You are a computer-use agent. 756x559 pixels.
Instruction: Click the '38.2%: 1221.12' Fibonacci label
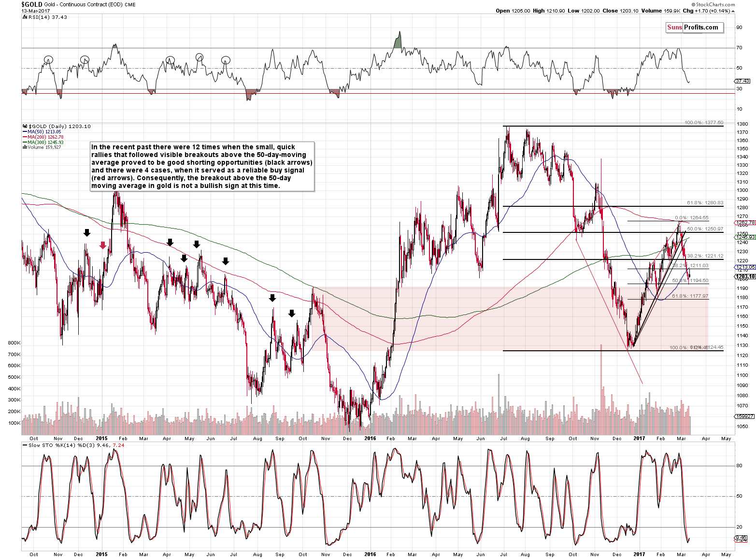(705, 256)
